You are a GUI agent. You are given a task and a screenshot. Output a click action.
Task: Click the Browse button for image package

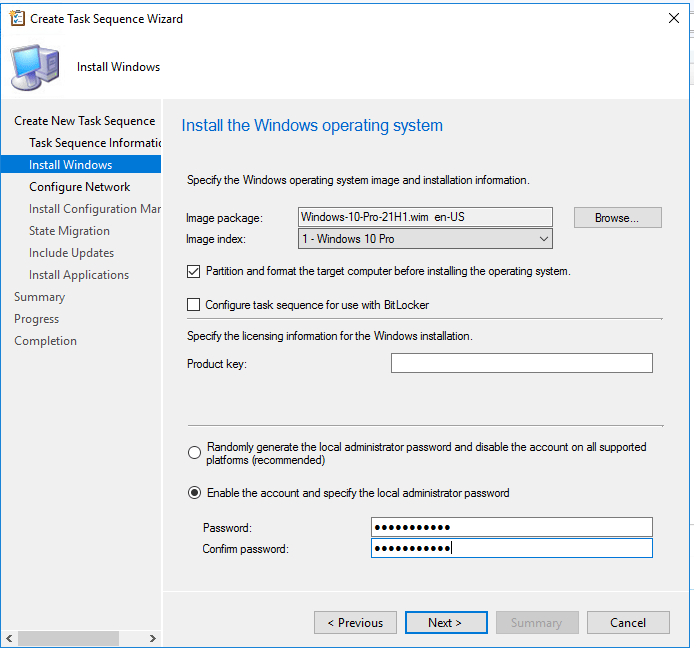tap(617, 217)
